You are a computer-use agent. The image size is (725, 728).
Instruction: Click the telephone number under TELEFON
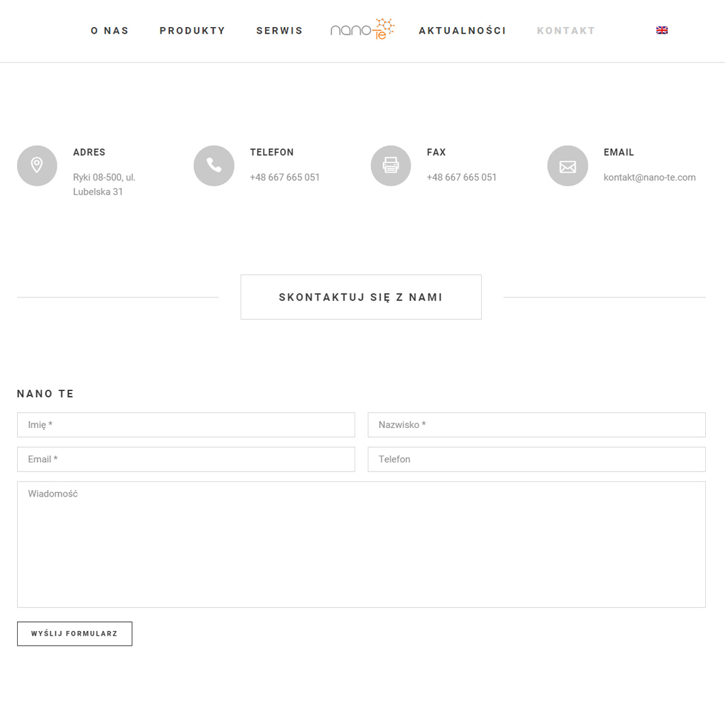tap(285, 177)
